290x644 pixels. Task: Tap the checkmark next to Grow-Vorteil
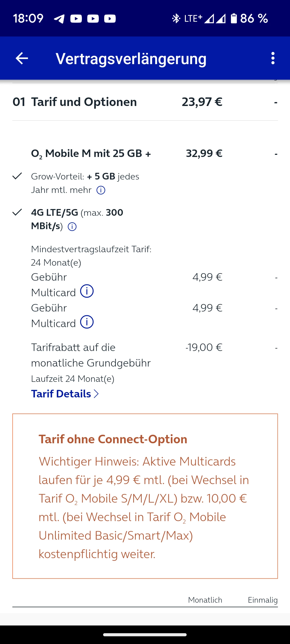pyautogui.click(x=17, y=176)
